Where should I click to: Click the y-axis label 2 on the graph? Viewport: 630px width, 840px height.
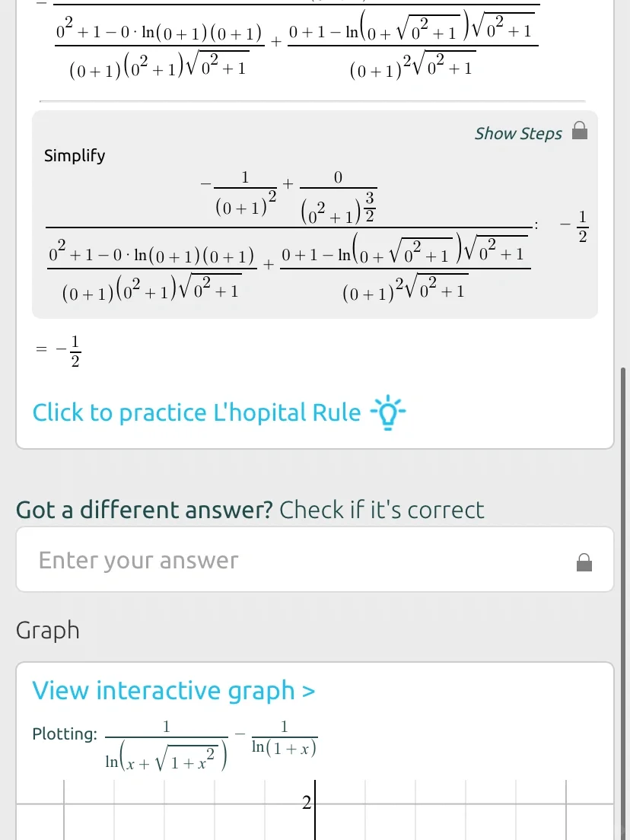point(307,803)
